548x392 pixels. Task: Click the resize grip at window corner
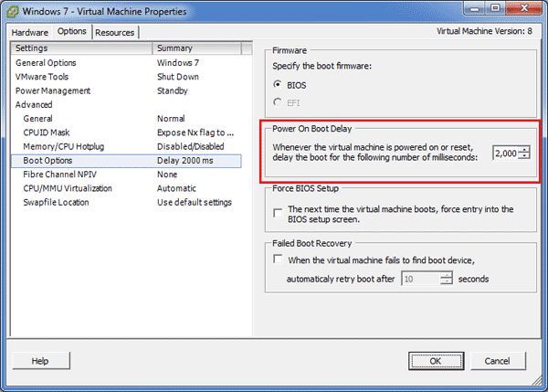pos(537,381)
